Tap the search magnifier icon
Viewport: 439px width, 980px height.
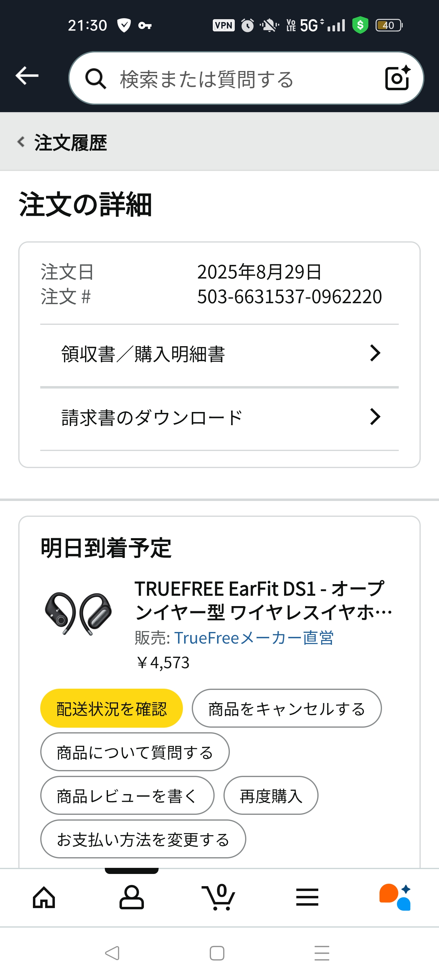coord(95,79)
